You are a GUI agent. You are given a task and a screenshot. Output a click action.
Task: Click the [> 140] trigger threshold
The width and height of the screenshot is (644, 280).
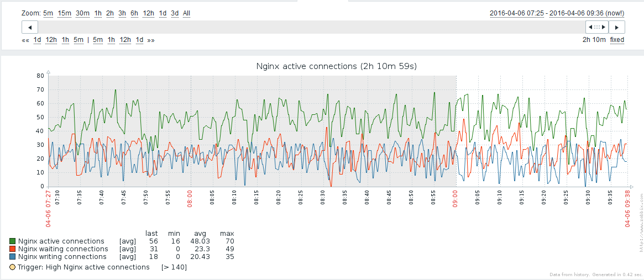174,267
